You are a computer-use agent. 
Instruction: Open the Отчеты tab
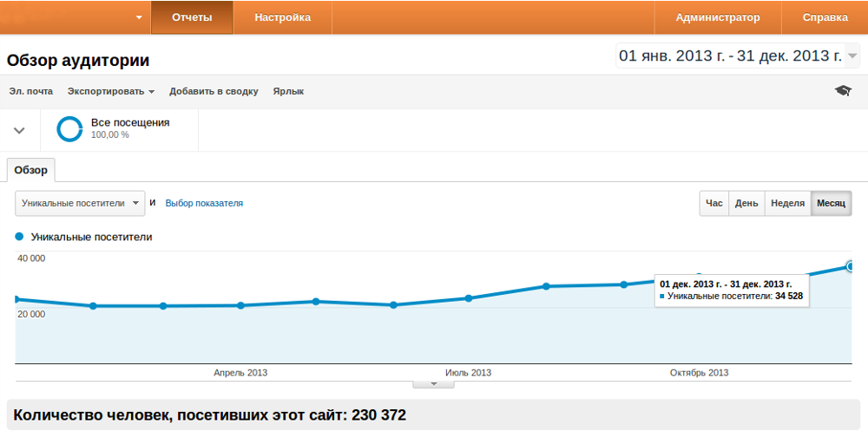(x=192, y=17)
